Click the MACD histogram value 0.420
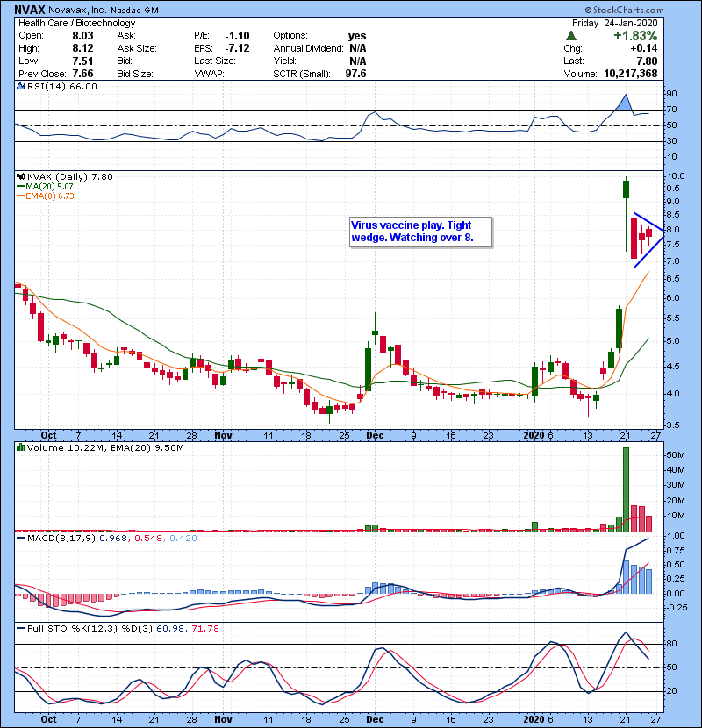702x728 pixels. pos(183,539)
